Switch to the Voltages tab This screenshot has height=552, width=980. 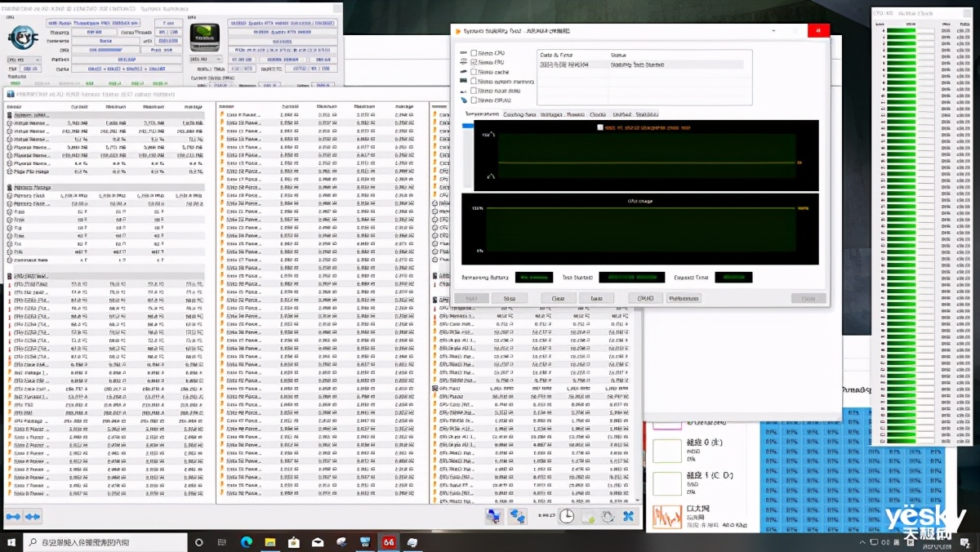point(550,115)
